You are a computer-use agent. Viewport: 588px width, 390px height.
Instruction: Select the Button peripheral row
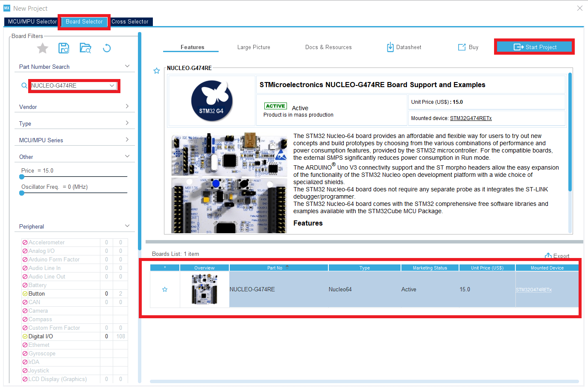tap(75, 294)
